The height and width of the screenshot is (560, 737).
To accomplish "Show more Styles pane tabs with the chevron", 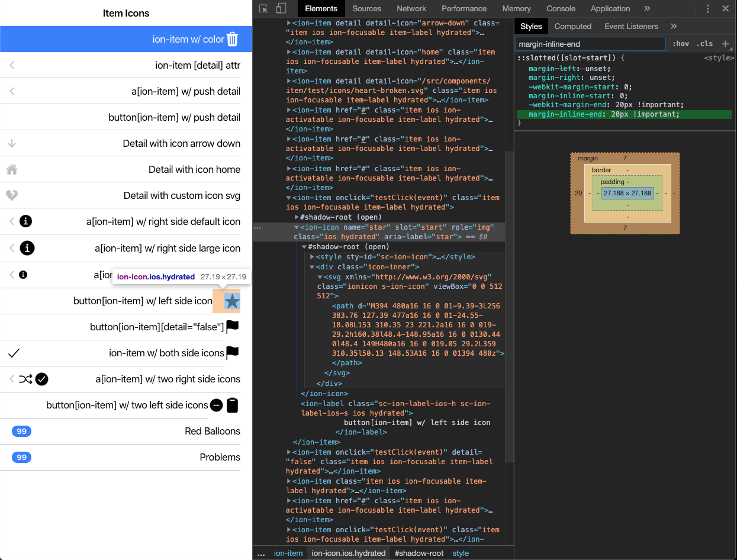I will (674, 26).
